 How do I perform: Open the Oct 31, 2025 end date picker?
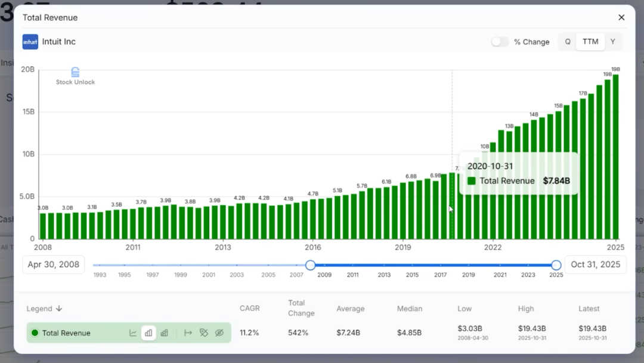(x=595, y=265)
